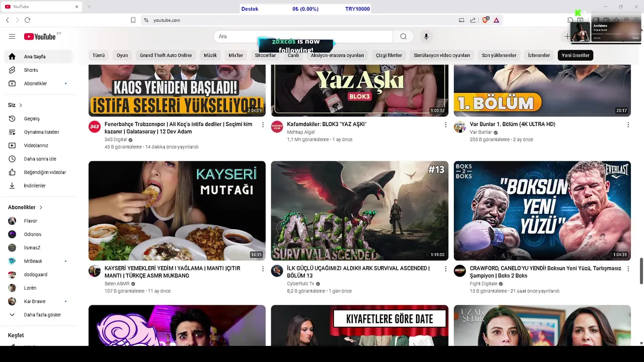Start voice search with microphone icon
644x362 pixels.
click(x=426, y=36)
